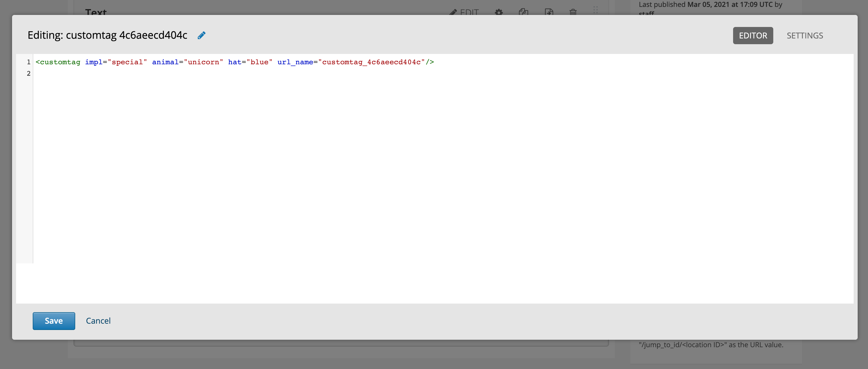This screenshot has height=369, width=868.
Task: Open the SETTINGS tab
Action: click(804, 35)
